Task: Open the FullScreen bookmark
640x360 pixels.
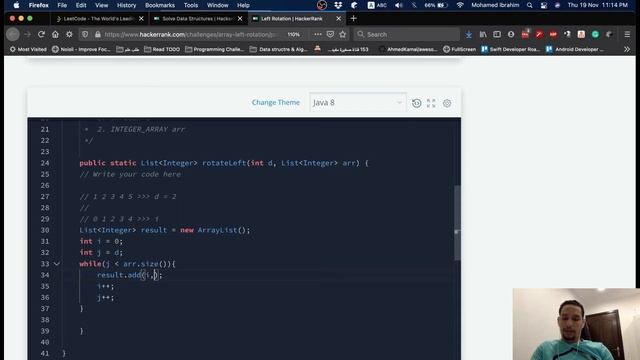Action: coord(460,49)
